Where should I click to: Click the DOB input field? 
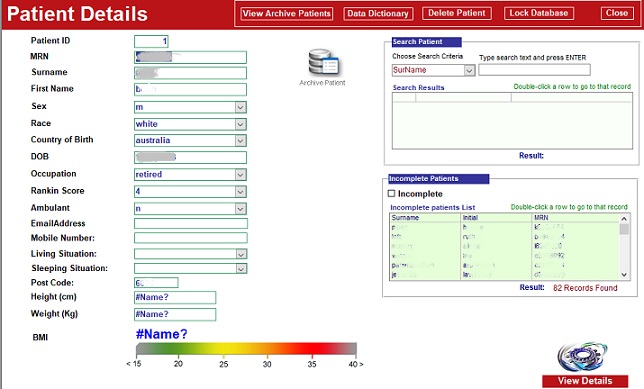click(191, 157)
